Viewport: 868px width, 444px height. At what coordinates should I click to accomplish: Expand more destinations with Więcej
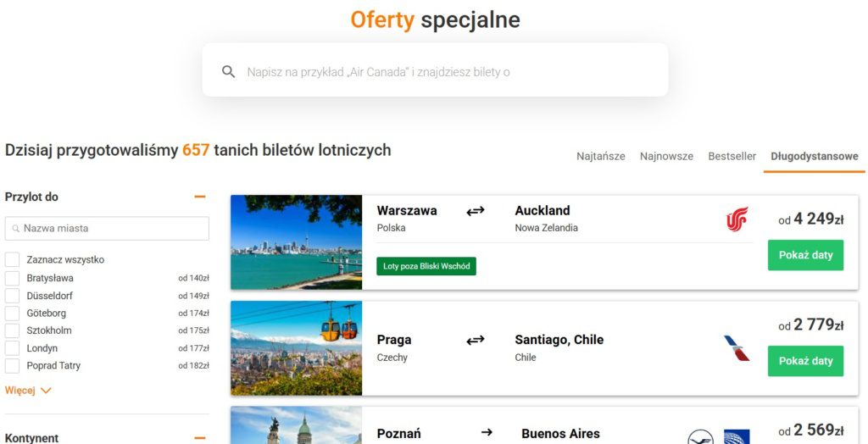click(x=28, y=391)
